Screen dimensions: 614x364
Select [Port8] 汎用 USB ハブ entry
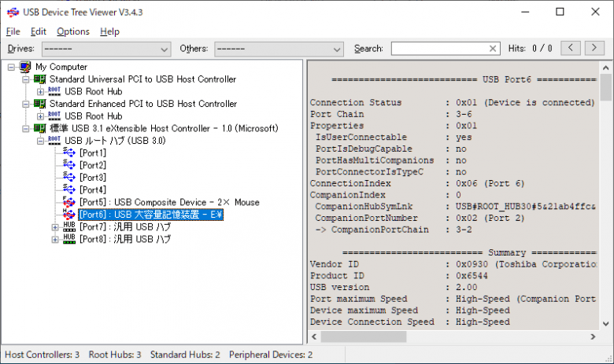coord(125,239)
